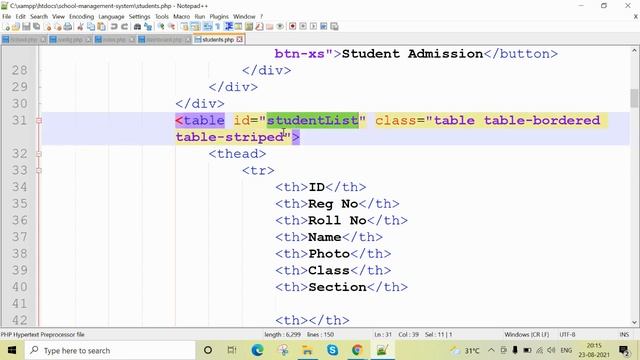Click the scrollbar down arrow

[634, 322]
